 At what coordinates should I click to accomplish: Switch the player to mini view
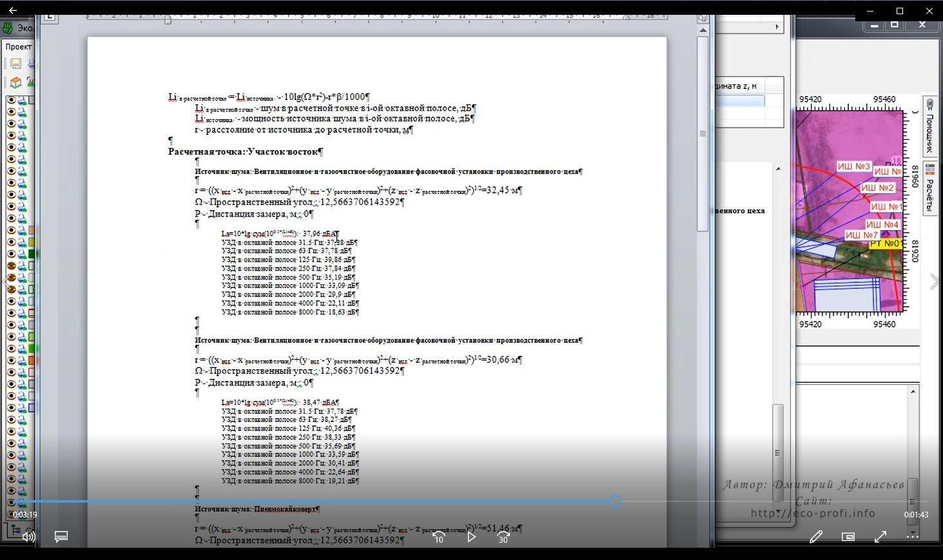pyautogui.click(x=848, y=536)
